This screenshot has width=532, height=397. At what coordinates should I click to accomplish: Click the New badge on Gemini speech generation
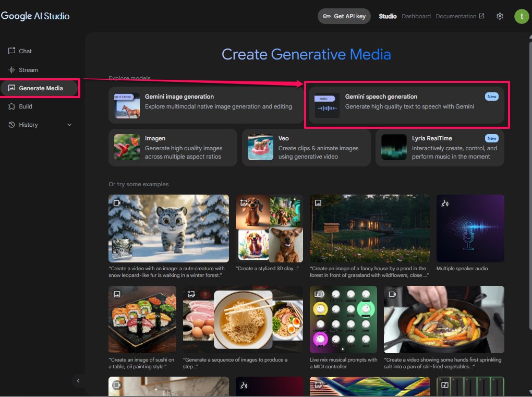pyautogui.click(x=492, y=97)
